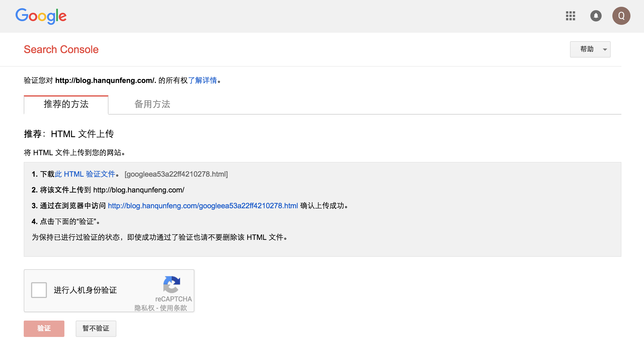Go to the Google logo homepage
644x355 pixels.
[41, 16]
